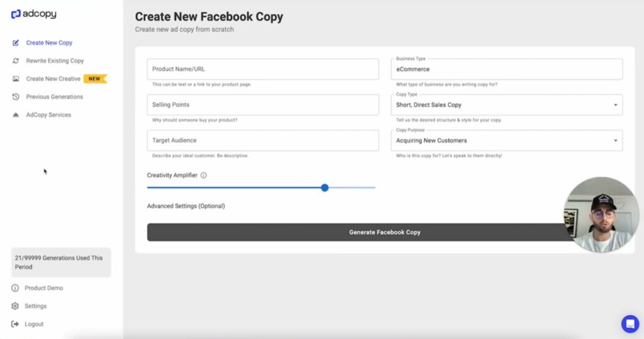Select Rewrite Existing Copy in sidebar
The image size is (644, 339).
point(55,61)
